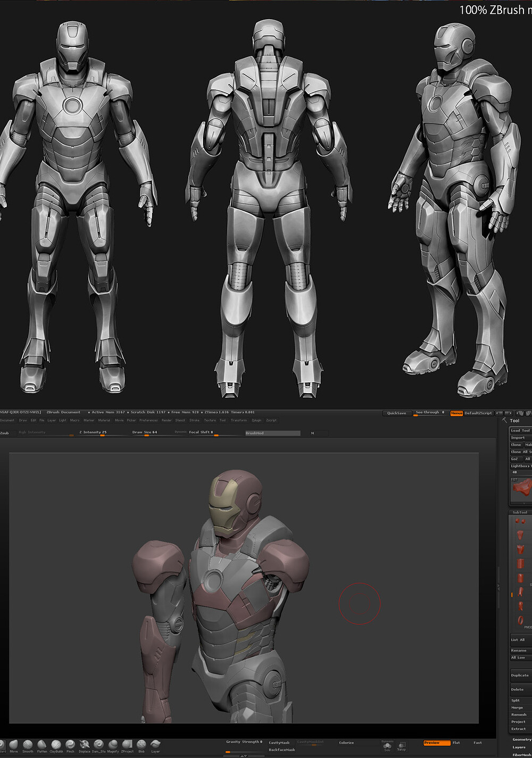This screenshot has height=758, width=532.
Task: Open the Stroke menu
Action: click(x=195, y=420)
